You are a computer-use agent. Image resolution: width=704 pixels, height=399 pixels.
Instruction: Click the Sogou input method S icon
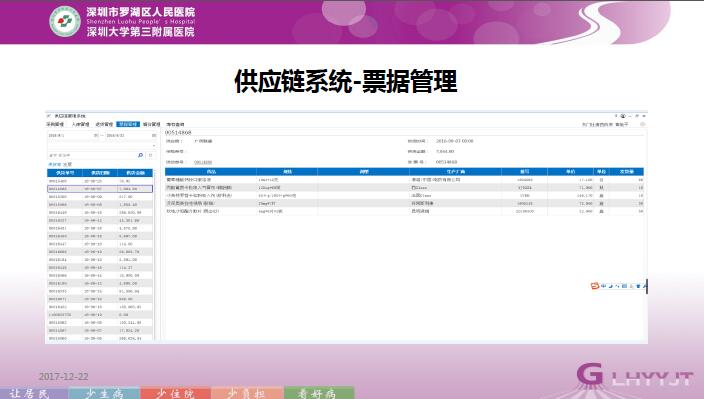tap(595, 285)
